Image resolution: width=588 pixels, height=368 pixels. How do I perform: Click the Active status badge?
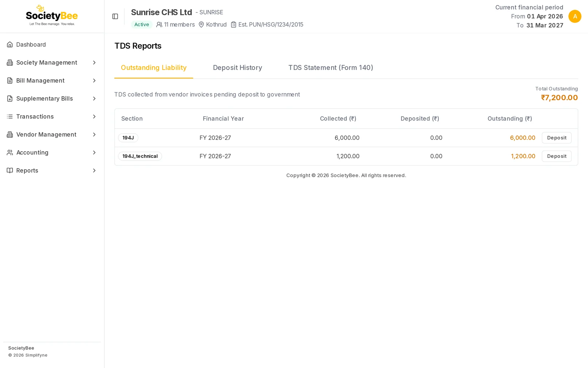[141, 25]
